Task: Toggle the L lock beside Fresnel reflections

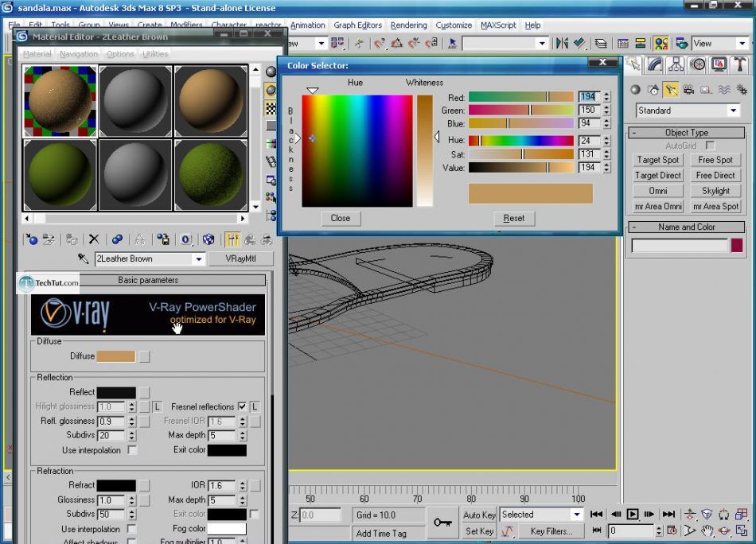Action: [255, 406]
